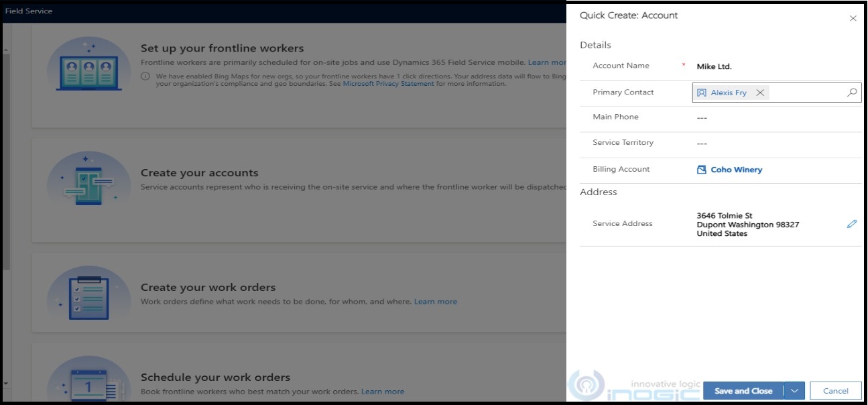The image size is (868, 405).
Task: Click the Primary Contact lookup field
Action: [777, 93]
